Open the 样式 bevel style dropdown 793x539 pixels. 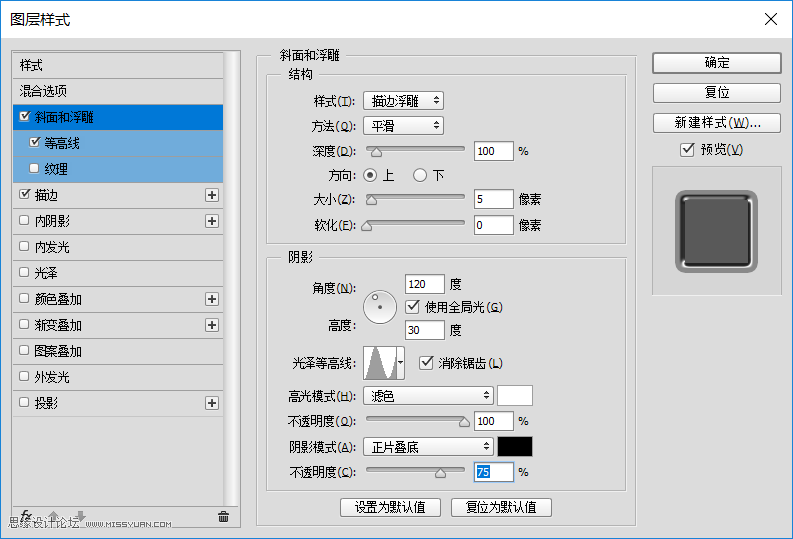pos(403,101)
